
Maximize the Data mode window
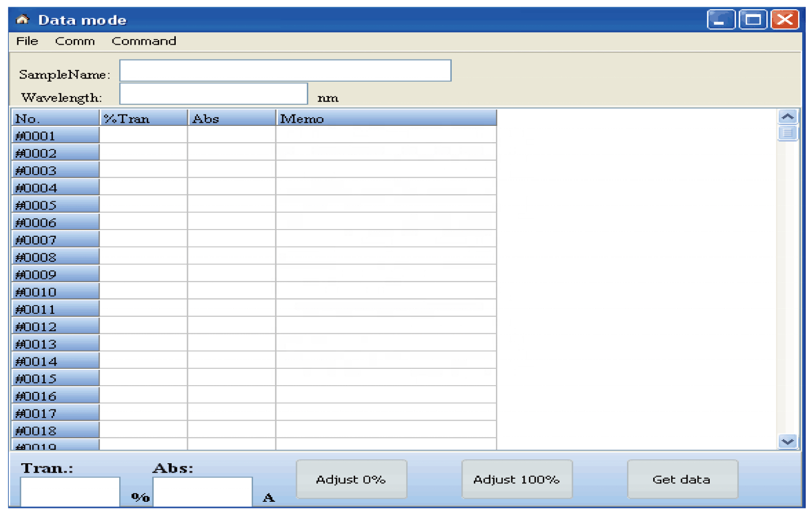pyautogui.click(x=752, y=20)
